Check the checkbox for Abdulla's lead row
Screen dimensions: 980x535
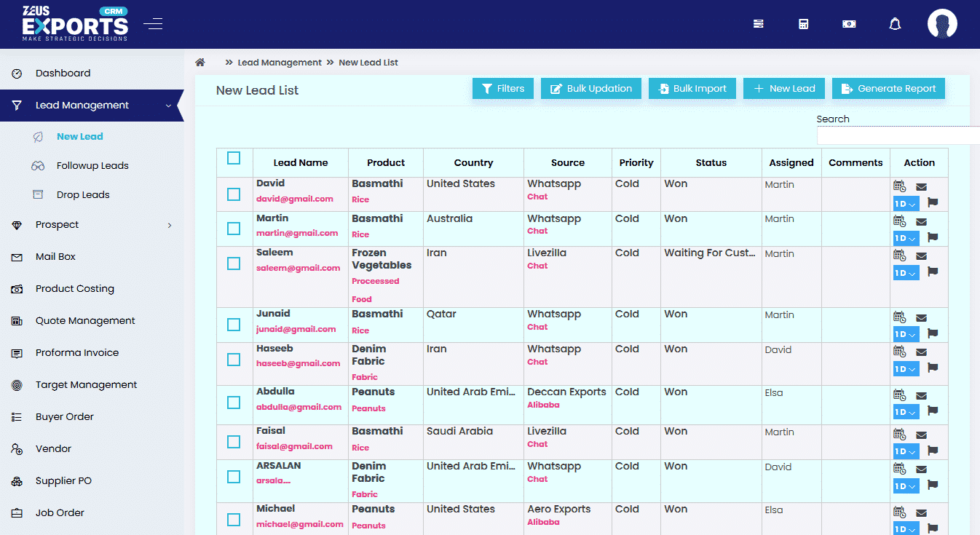click(x=234, y=403)
